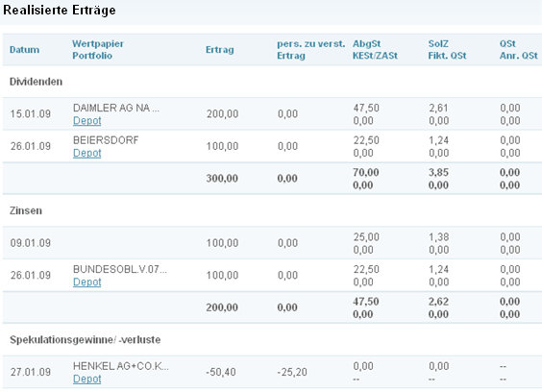The width and height of the screenshot is (542, 392).
Task: Click the HENKEL AG+CO.K security name
Action: [x=121, y=366]
